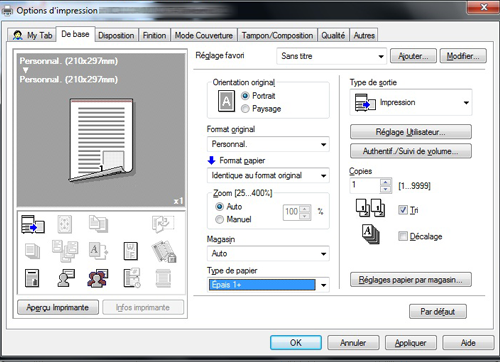Decrease the number of copies
500x362 pixels.
pos(386,189)
